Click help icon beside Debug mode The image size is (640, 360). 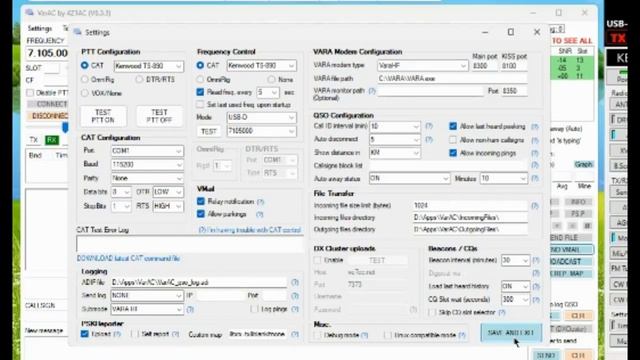tap(364, 335)
